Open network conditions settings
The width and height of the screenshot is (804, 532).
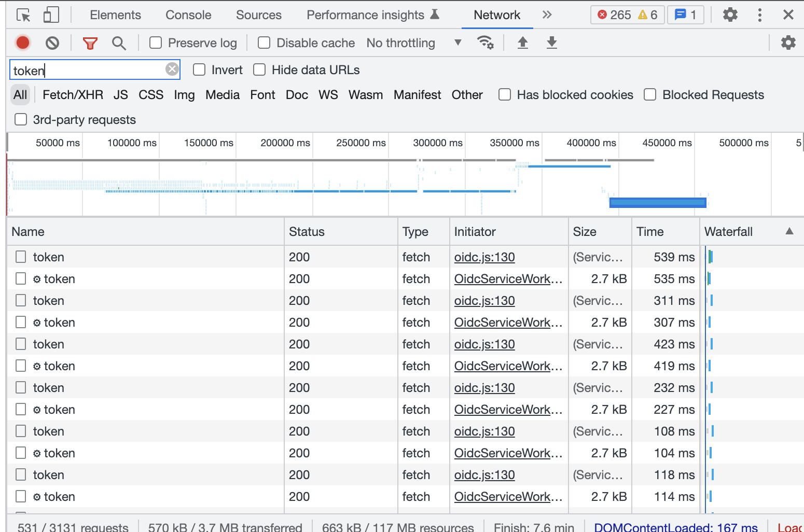pos(486,43)
